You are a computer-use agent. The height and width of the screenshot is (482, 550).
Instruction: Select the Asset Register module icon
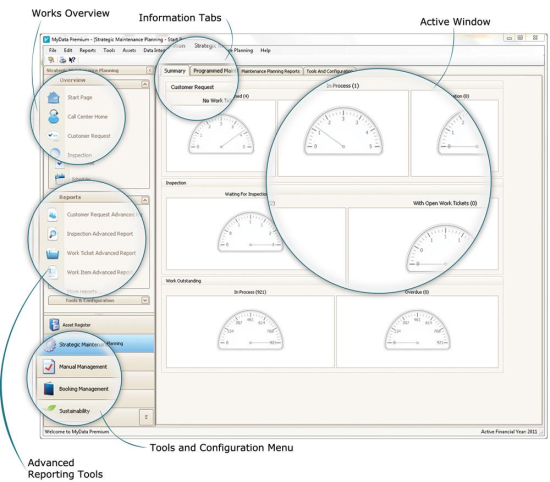(54, 324)
